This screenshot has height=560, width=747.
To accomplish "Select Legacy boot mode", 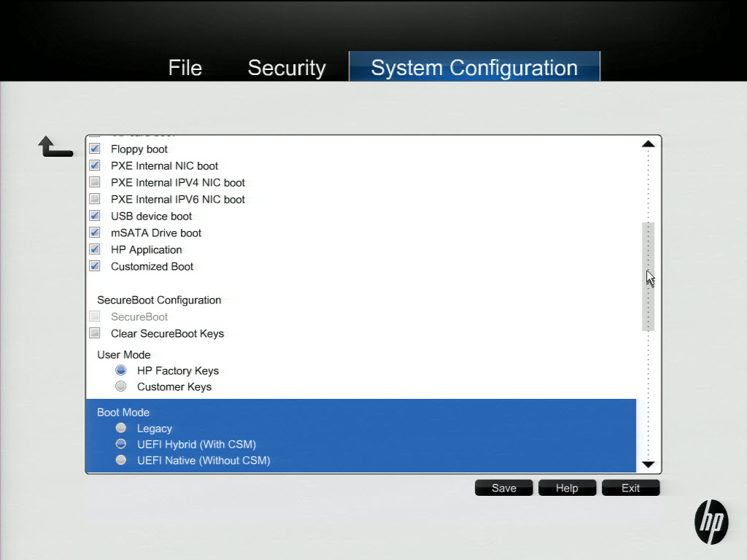I will coord(121,428).
